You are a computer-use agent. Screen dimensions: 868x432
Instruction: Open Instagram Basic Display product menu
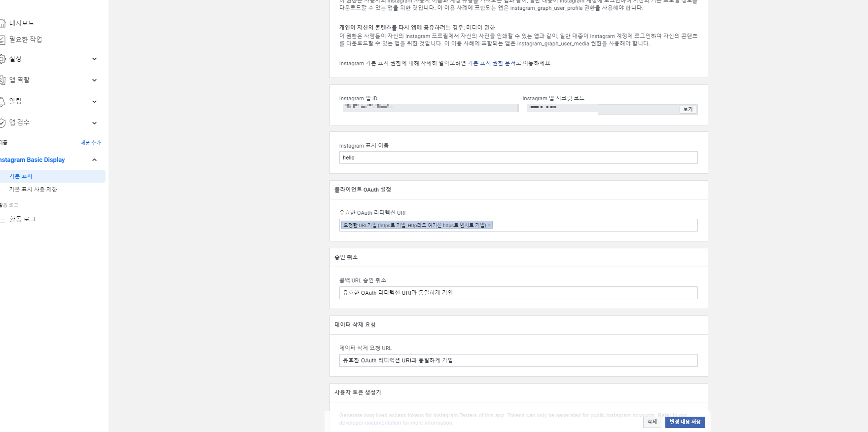pos(33,160)
